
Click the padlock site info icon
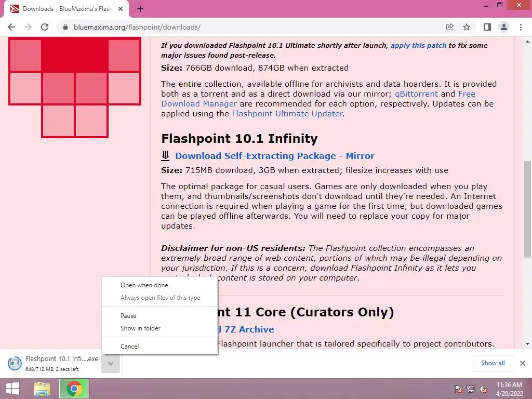point(65,27)
